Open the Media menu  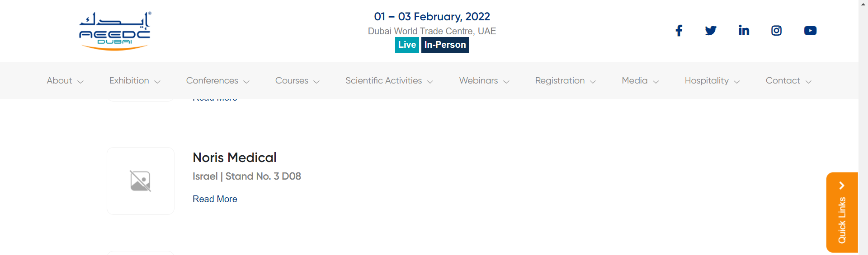[x=640, y=81]
